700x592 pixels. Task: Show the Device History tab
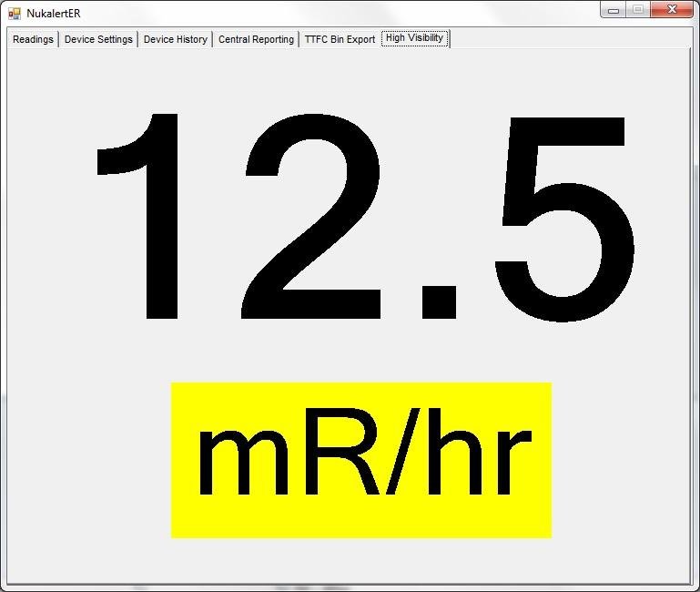(x=175, y=39)
